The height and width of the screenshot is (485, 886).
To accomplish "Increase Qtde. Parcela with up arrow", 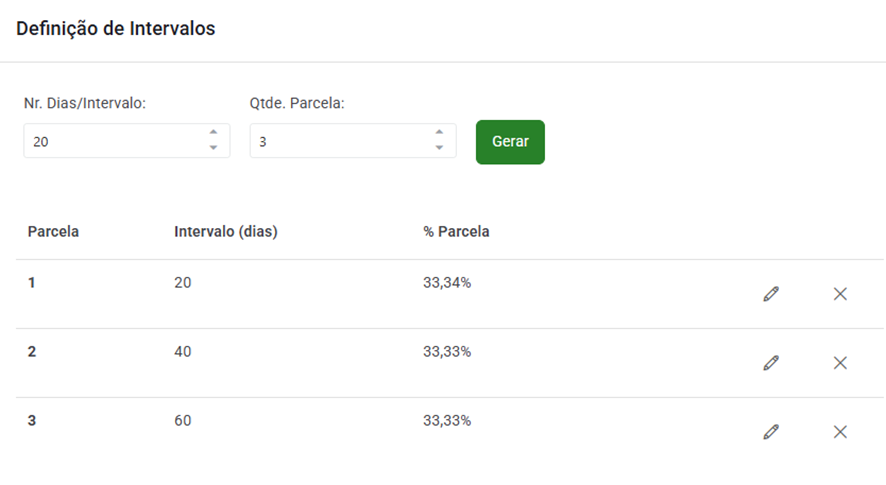I will pos(439,132).
